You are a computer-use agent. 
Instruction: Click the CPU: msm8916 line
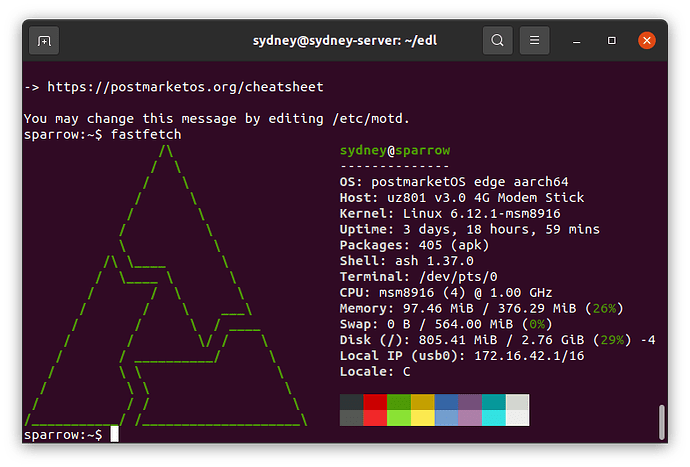click(446, 293)
